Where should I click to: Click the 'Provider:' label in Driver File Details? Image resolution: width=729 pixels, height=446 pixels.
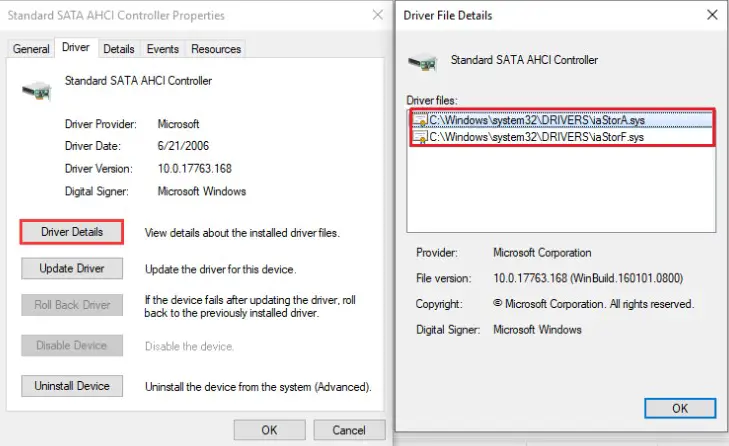pos(437,253)
